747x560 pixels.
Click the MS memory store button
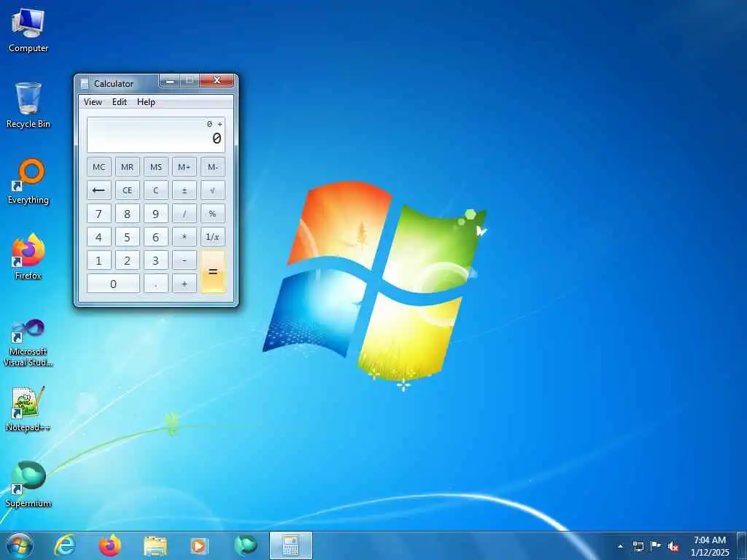click(x=156, y=167)
